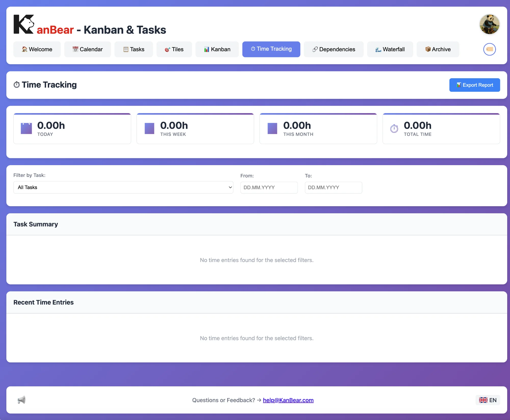The width and height of the screenshot is (510, 420).
Task: Click the Filter by Task label
Action: [x=29, y=175]
